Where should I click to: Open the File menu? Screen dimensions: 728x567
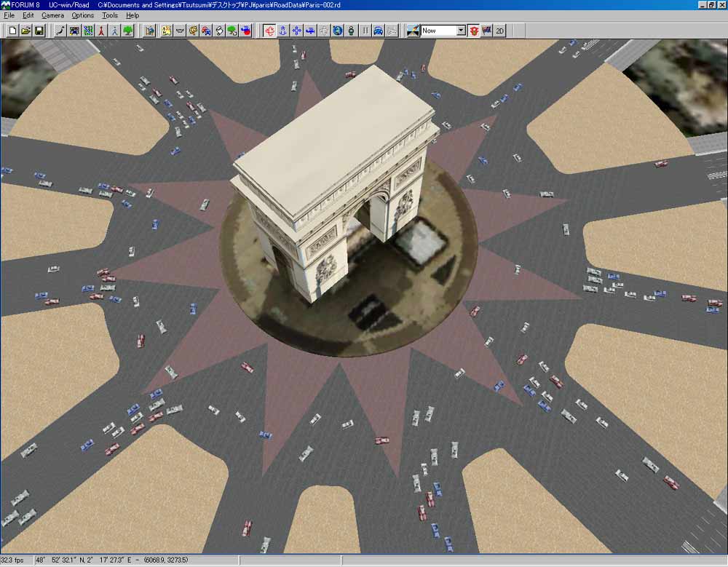tap(9, 15)
